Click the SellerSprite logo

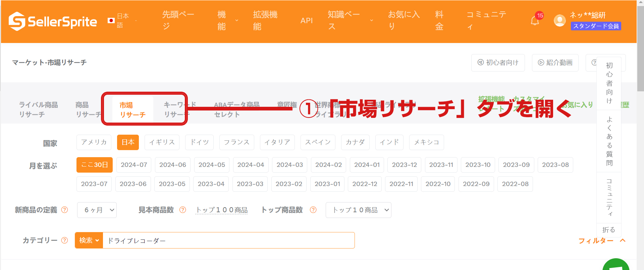pos(53,21)
